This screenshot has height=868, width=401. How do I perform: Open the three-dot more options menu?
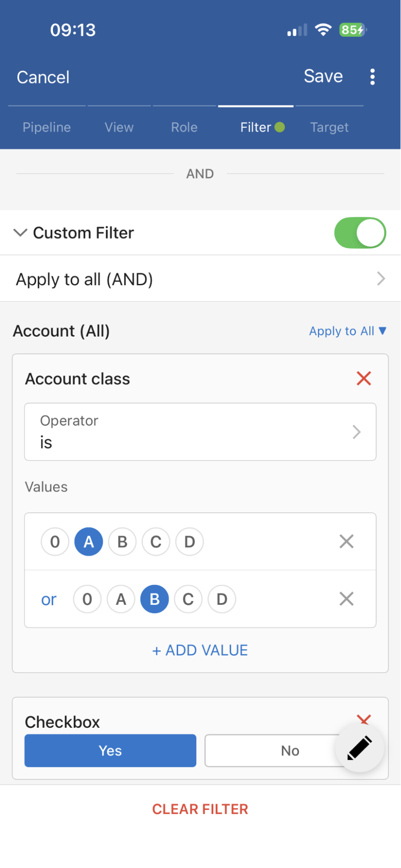372,77
